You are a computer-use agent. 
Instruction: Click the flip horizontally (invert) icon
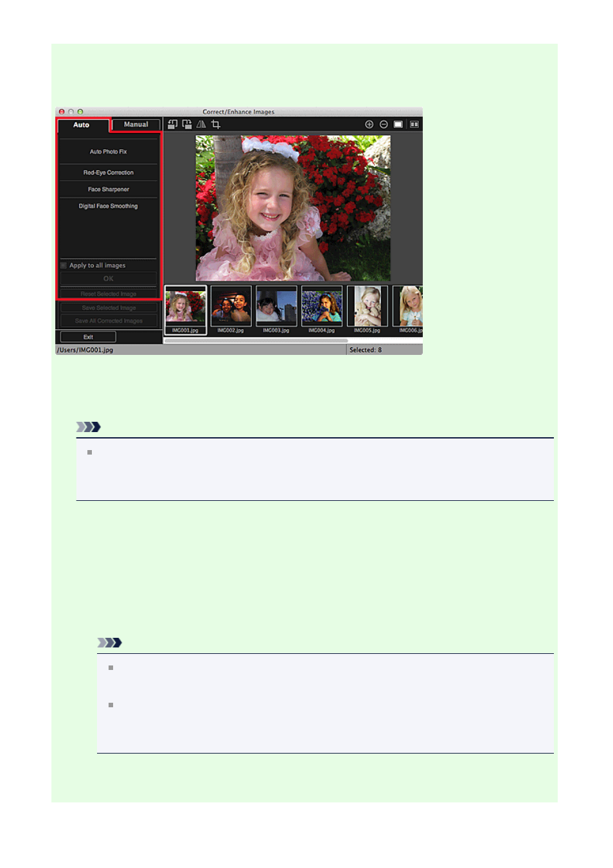[201, 124]
